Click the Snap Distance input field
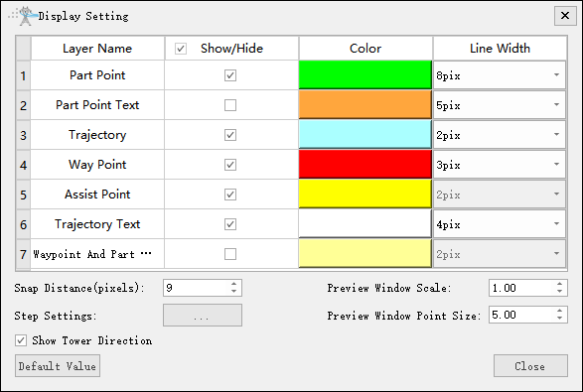The height and width of the screenshot is (392, 583). 197,288
